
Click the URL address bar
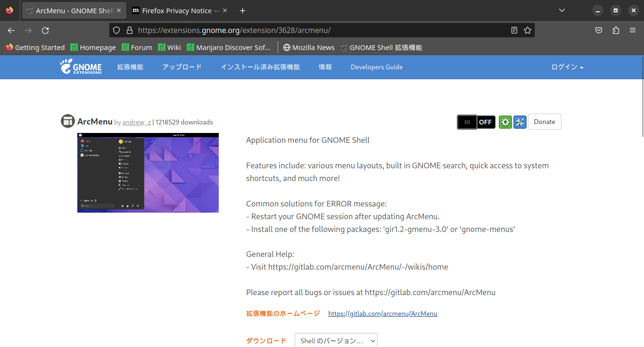coord(322,30)
